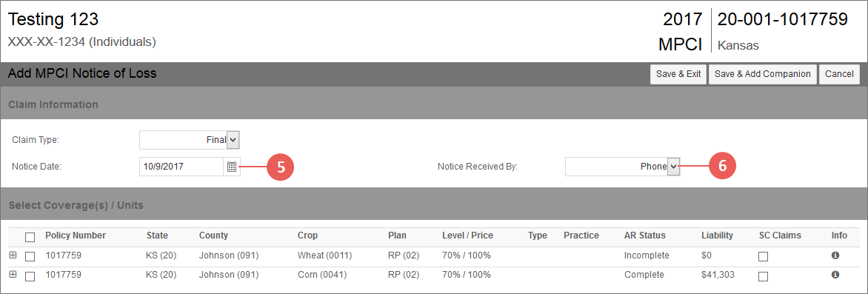Image resolution: width=868 pixels, height=294 pixels.
Task: Click info icon for Corn row
Action: (x=835, y=274)
